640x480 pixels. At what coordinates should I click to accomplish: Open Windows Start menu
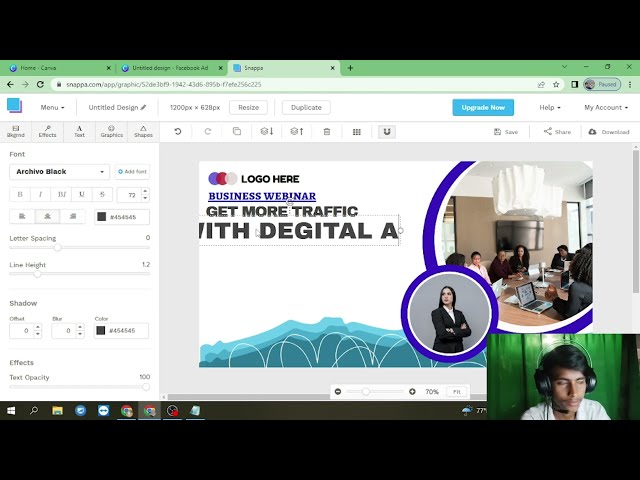point(11,411)
